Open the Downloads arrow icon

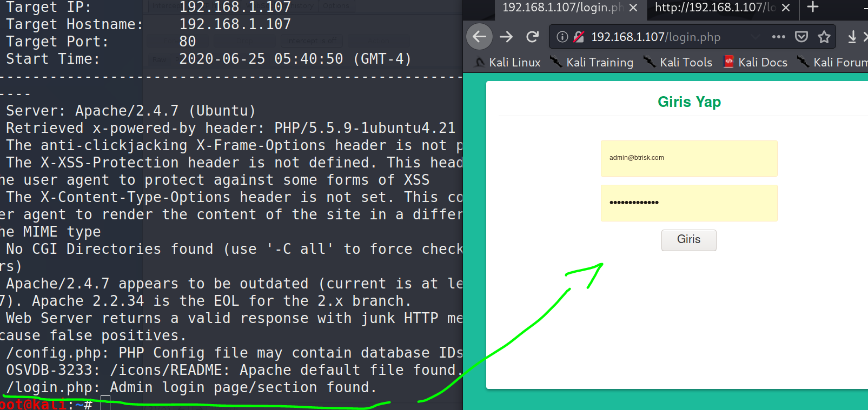pyautogui.click(x=852, y=37)
